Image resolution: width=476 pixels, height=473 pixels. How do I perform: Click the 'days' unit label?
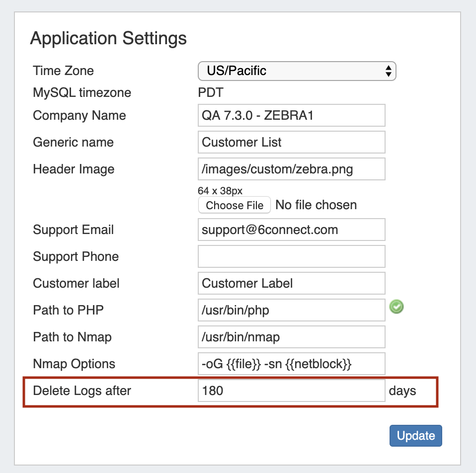(x=402, y=391)
